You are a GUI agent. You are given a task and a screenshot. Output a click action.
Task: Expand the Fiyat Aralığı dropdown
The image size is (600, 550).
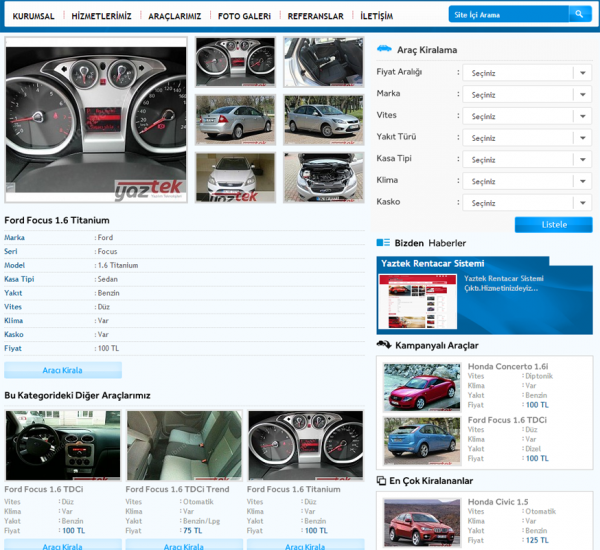point(527,73)
